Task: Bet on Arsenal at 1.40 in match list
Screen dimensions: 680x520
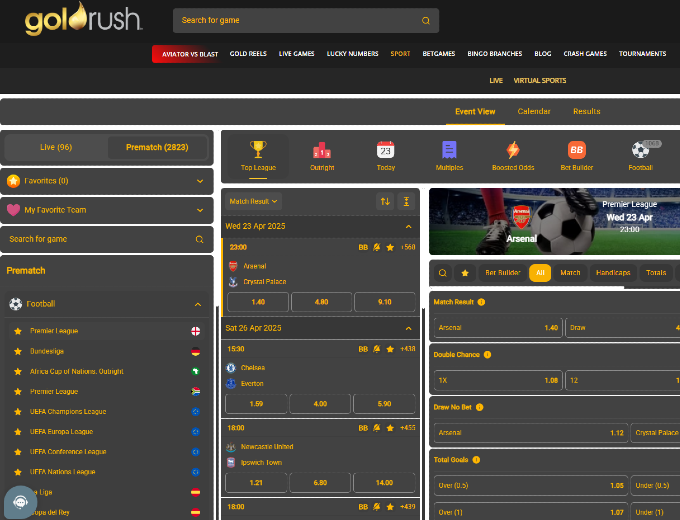Action: pyautogui.click(x=258, y=302)
